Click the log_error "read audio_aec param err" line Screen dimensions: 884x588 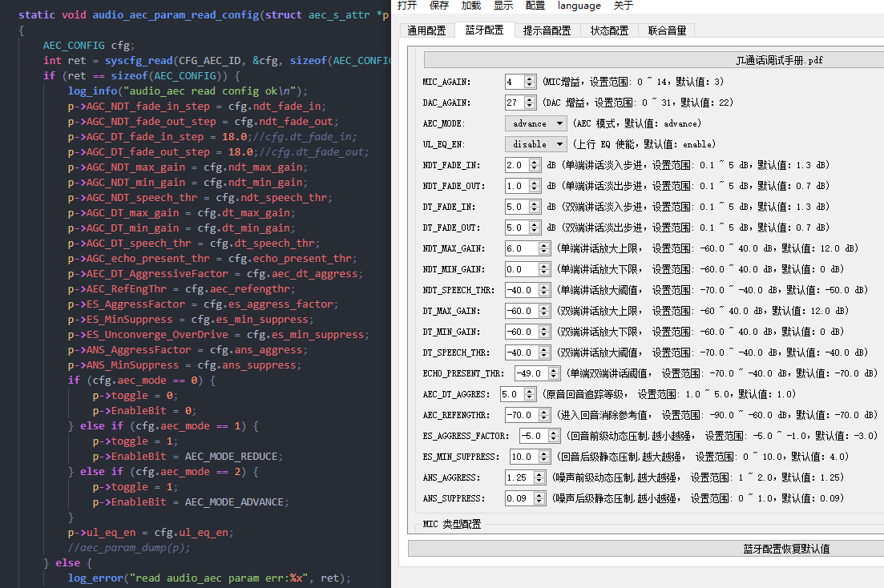pos(209,578)
